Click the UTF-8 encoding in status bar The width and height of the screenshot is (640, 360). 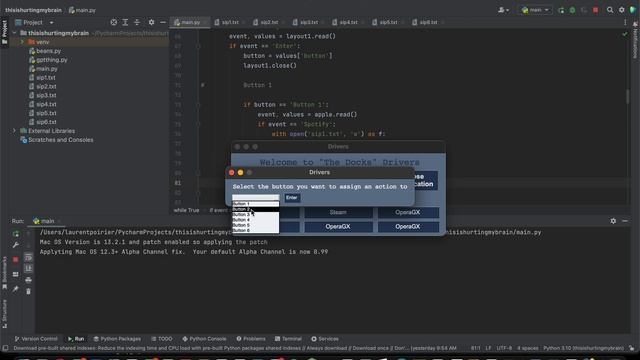[504, 348]
